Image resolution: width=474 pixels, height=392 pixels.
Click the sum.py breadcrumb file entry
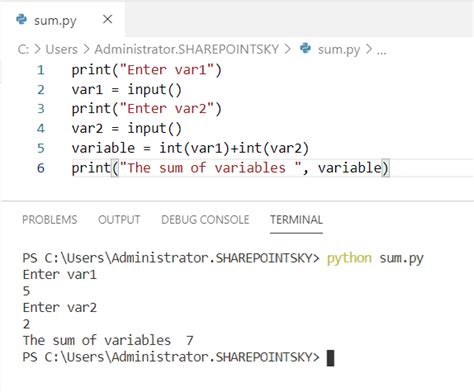[339, 50]
